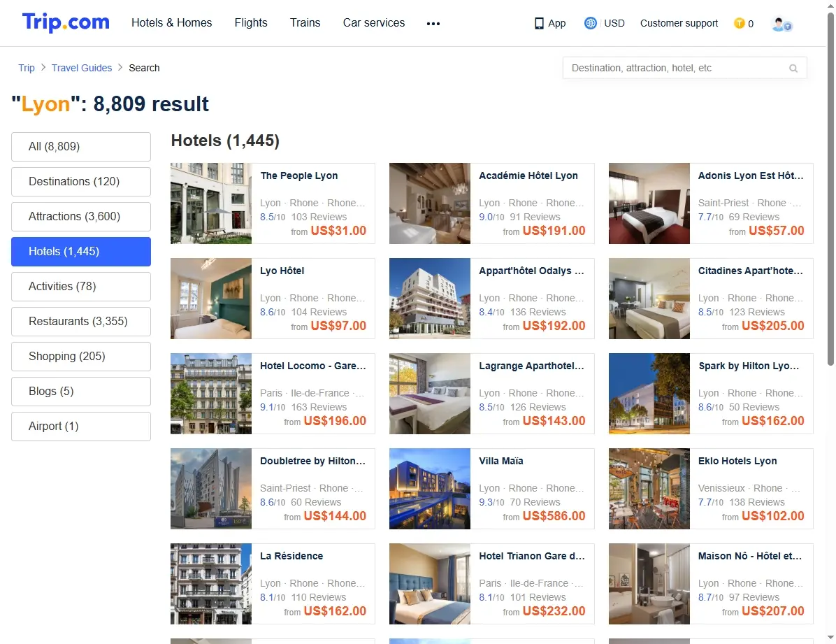This screenshot has width=836, height=644.
Task: Open La Résidence facade photo
Action: point(211,584)
